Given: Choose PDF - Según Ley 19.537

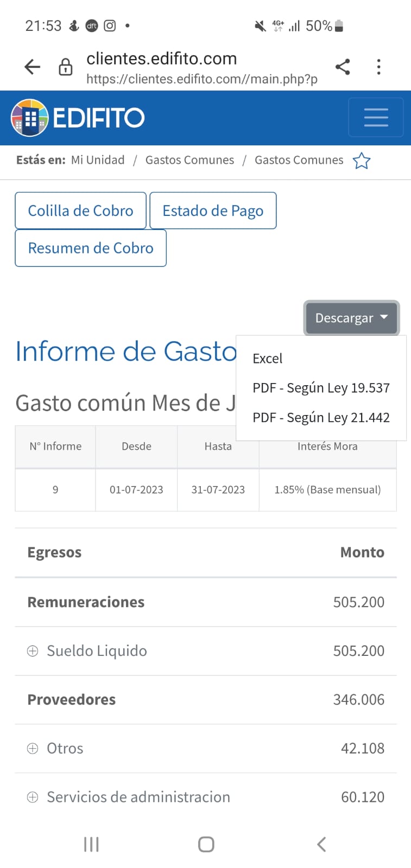Looking at the screenshot, I should pos(321,388).
